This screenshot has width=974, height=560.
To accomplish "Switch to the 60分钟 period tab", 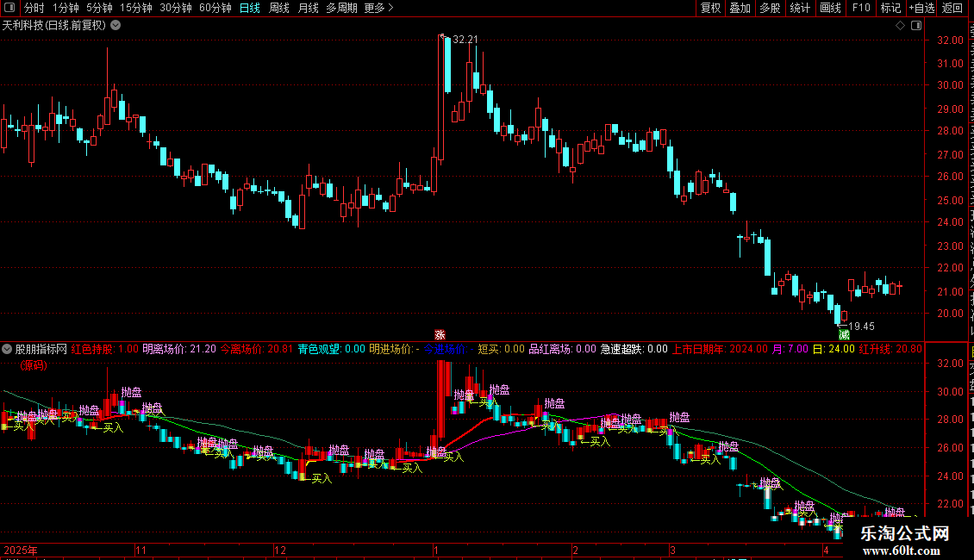I will [215, 8].
